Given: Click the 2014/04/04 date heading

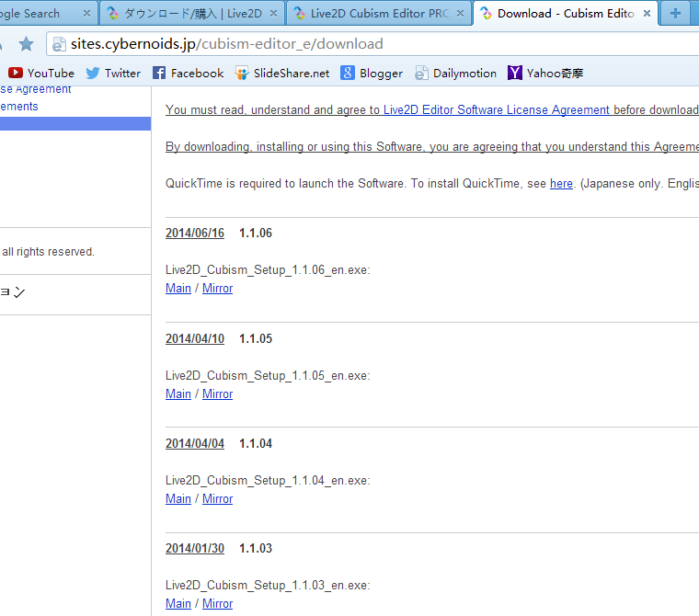Looking at the screenshot, I should (195, 443).
